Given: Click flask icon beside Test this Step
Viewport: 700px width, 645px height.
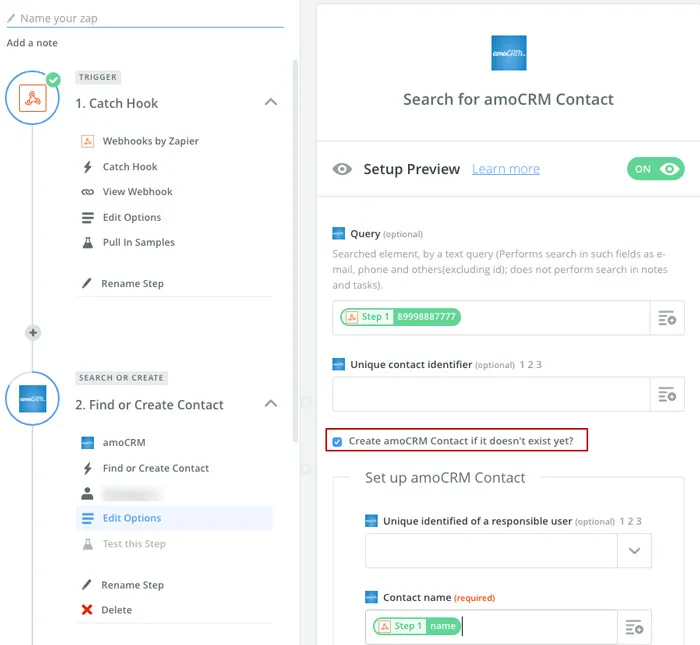Looking at the screenshot, I should click(88, 544).
